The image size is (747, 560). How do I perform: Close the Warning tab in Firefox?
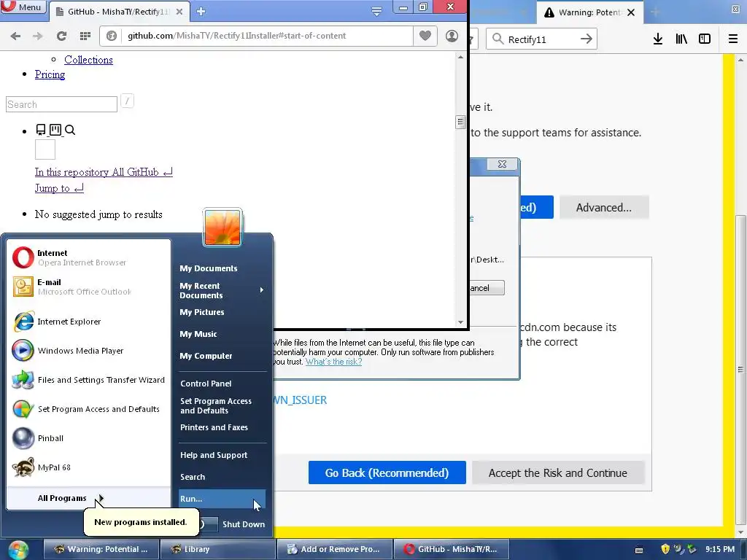tap(631, 12)
